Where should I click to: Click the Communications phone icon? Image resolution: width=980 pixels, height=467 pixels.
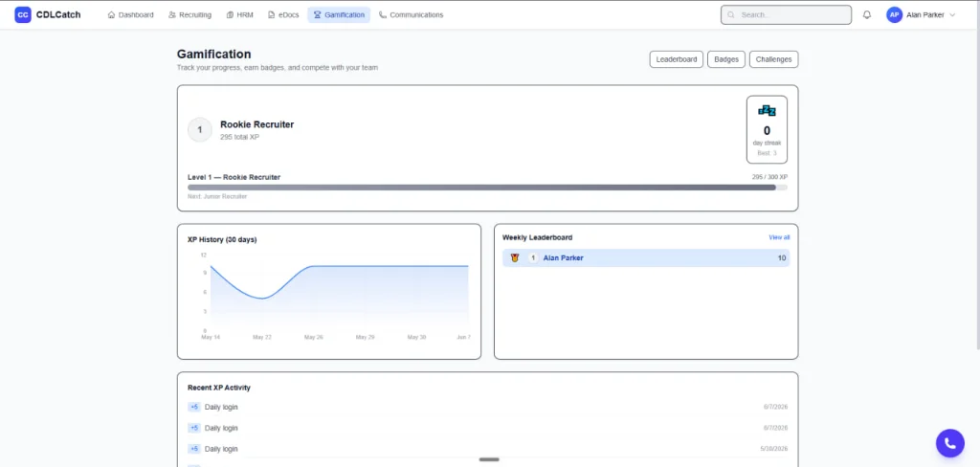pos(383,15)
